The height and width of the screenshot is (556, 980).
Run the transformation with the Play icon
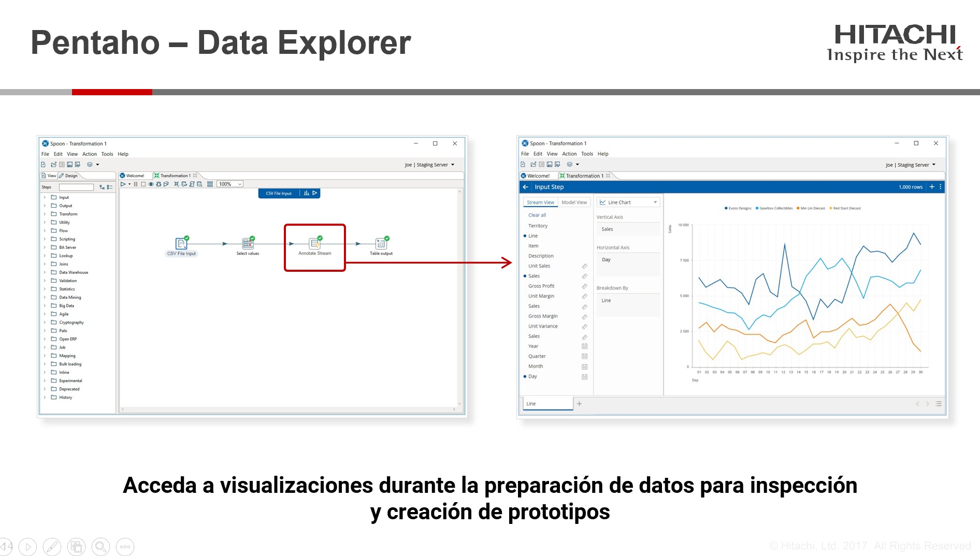[x=123, y=184]
